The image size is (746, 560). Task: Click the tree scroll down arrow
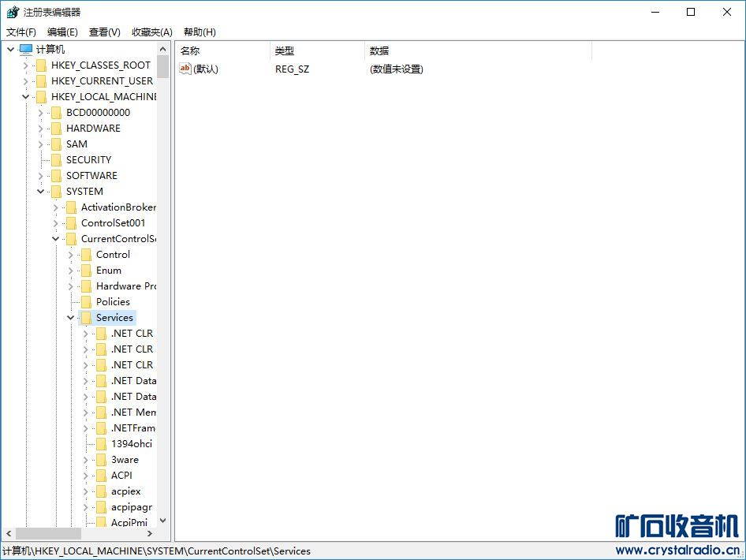click(162, 521)
